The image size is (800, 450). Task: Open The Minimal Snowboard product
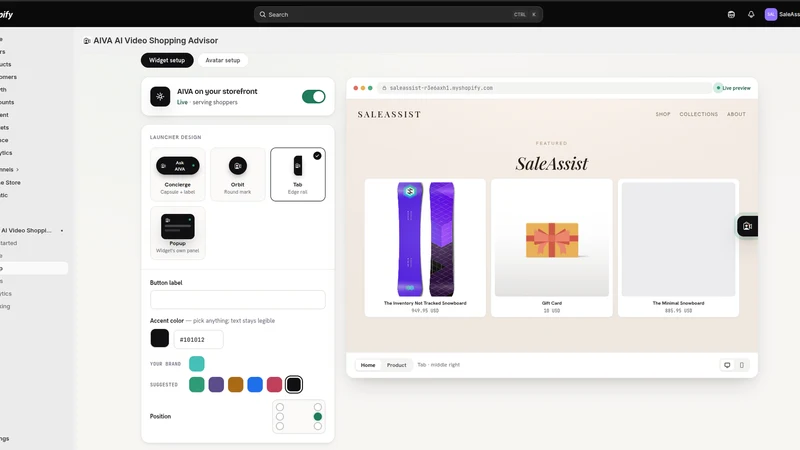[678, 247]
